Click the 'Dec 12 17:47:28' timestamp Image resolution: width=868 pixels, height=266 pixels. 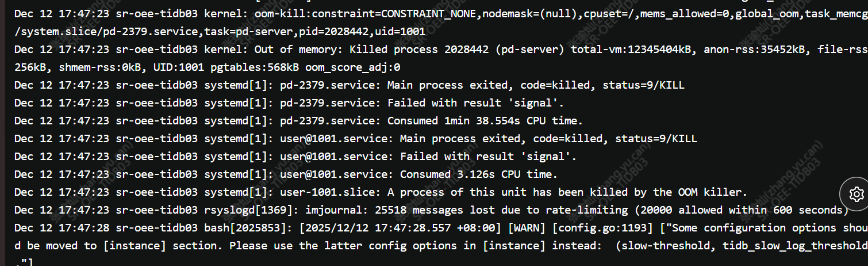coord(62,228)
